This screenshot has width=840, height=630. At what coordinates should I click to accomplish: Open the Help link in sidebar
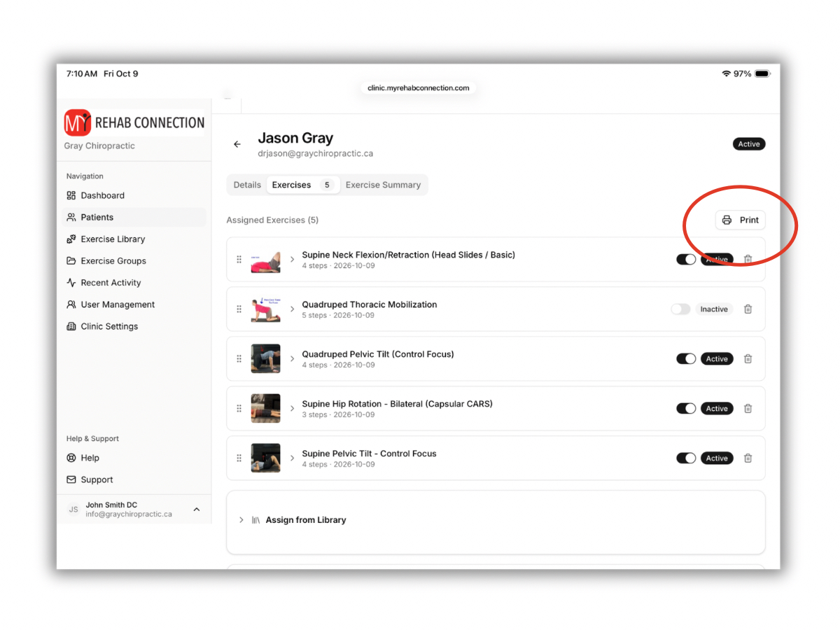[x=134, y=458]
